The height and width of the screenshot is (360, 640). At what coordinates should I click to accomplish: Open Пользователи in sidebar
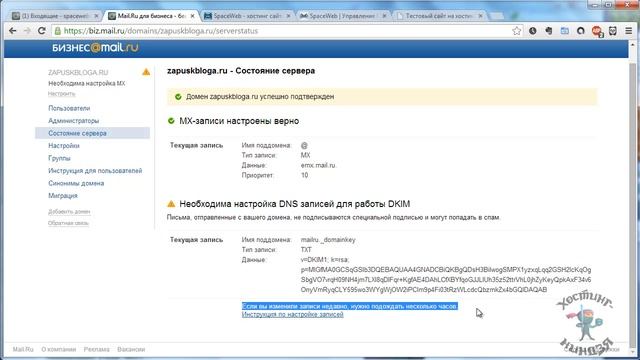click(69, 108)
